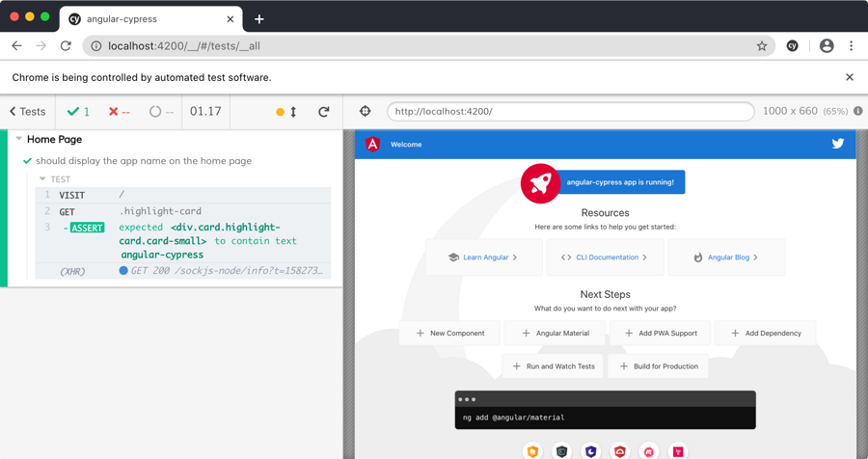
Task: Open the Angular Blog link
Action: click(726, 257)
